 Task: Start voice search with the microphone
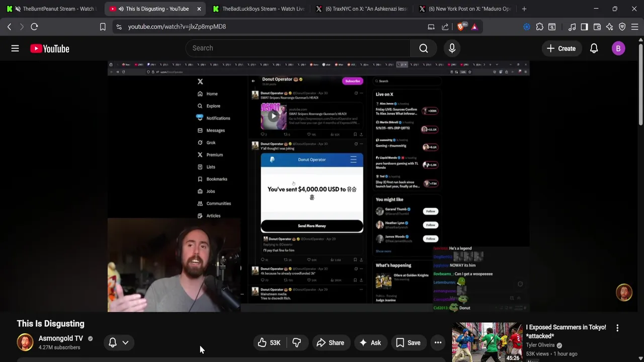click(452, 48)
